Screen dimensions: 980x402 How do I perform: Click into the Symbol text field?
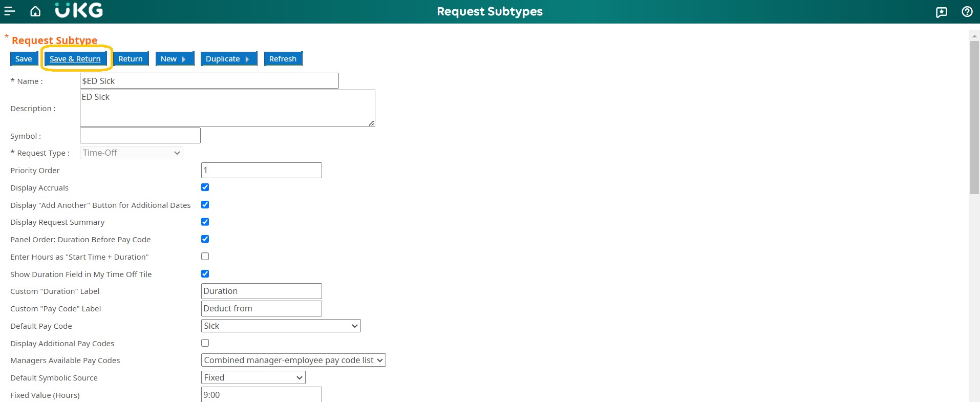[140, 136]
